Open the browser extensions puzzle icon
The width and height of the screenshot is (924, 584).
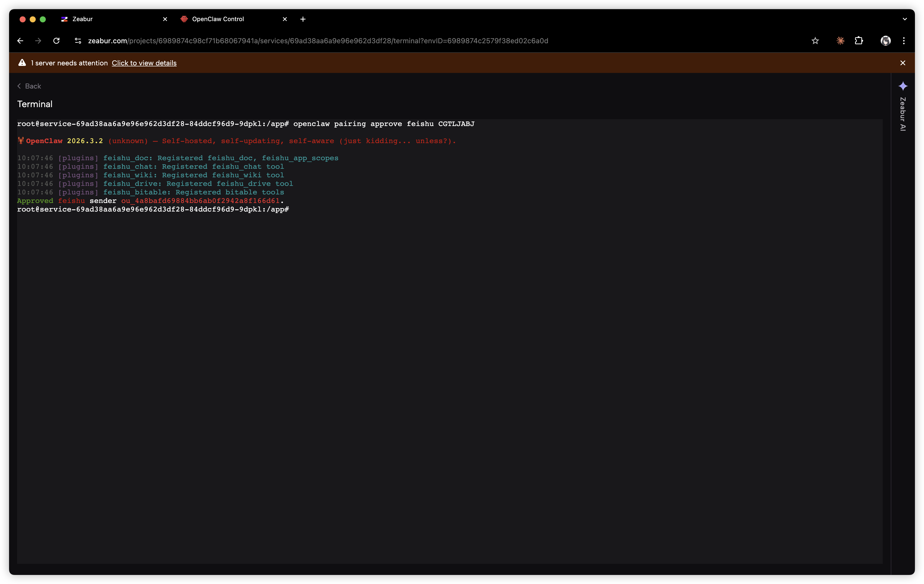click(859, 41)
